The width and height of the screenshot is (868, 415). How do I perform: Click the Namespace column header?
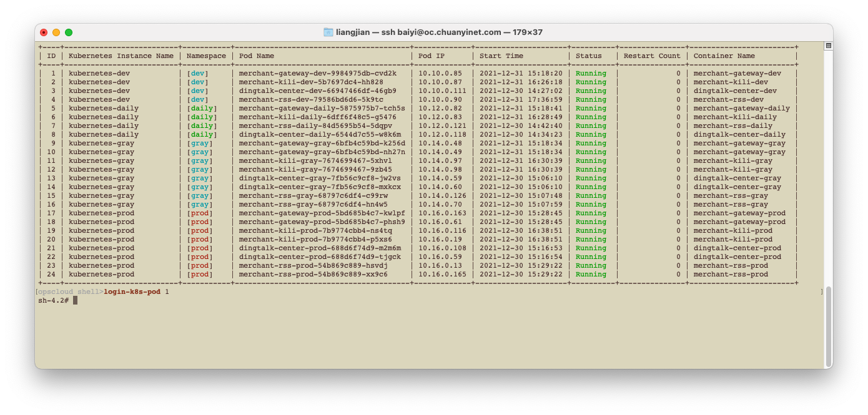(206, 56)
